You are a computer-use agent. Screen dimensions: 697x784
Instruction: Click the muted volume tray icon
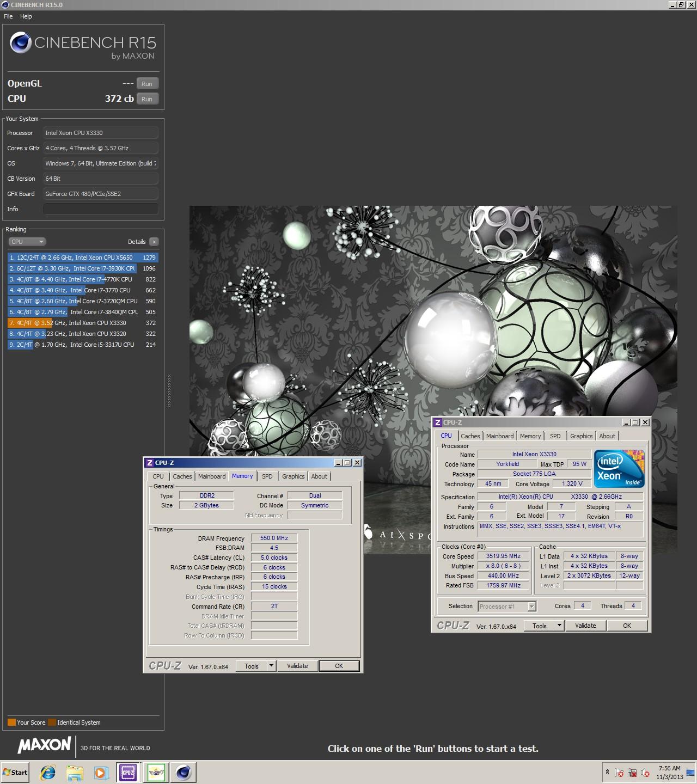[645, 773]
